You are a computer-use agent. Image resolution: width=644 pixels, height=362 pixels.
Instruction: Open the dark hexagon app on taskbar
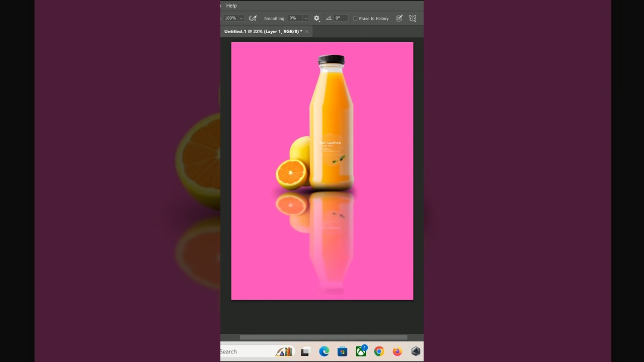tap(416, 351)
